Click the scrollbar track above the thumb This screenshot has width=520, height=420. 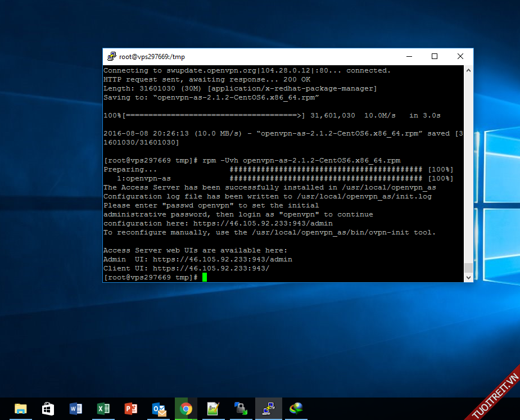pyautogui.click(x=468, y=169)
